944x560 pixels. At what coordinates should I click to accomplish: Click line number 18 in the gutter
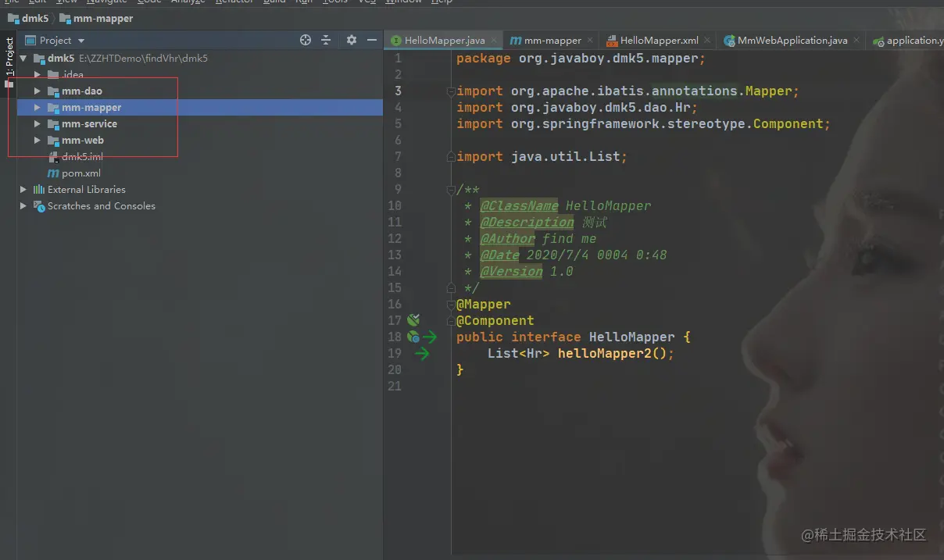(x=395, y=337)
